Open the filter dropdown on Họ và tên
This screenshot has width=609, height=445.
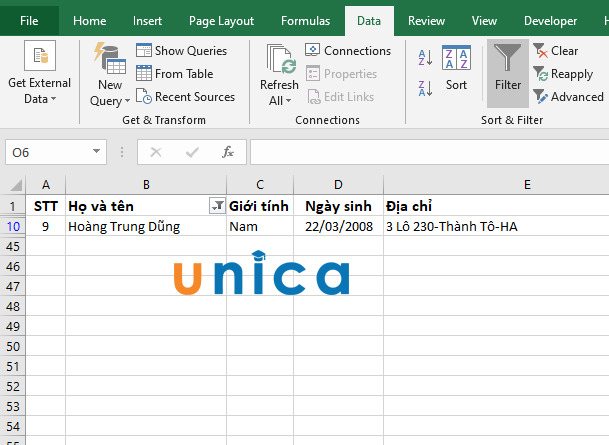(217, 206)
